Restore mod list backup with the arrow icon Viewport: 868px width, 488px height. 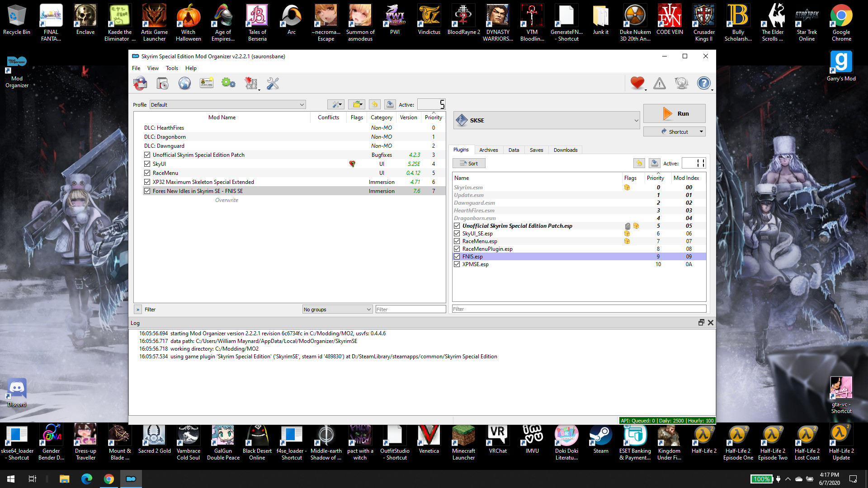(375, 104)
